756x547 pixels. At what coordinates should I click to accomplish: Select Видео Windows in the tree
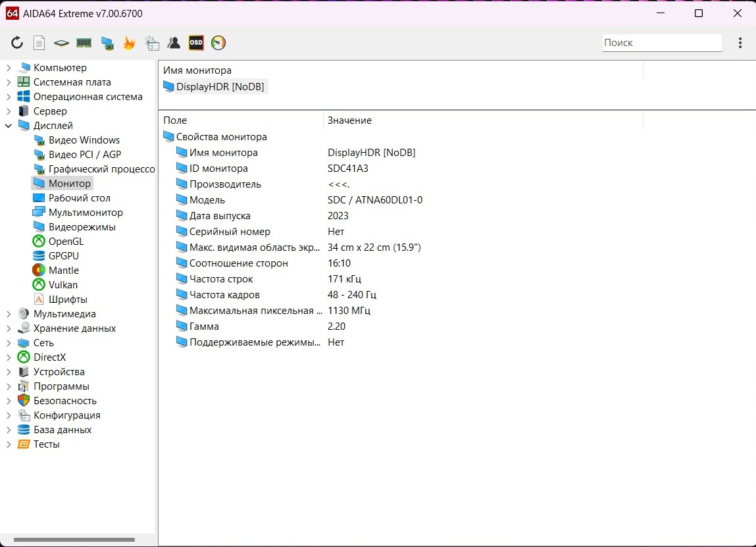(x=84, y=140)
